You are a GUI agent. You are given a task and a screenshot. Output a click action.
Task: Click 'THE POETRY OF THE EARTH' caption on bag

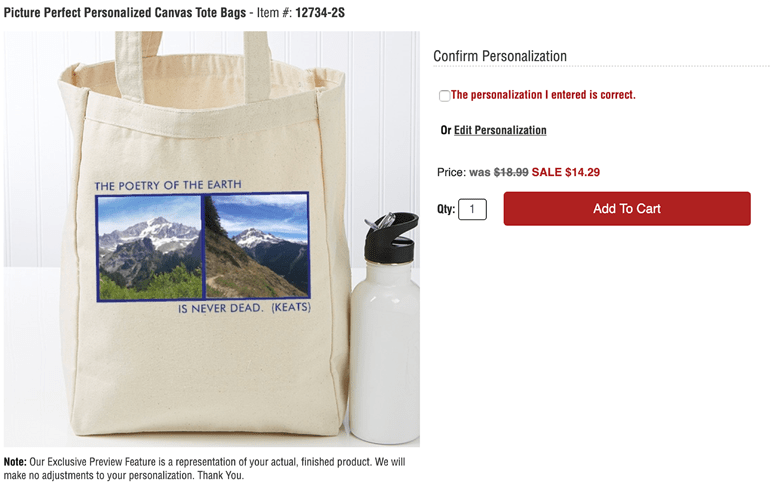(168, 185)
